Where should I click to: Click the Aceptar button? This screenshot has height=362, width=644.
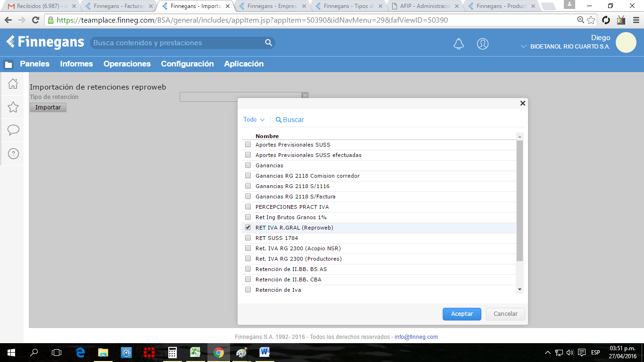pos(462,314)
